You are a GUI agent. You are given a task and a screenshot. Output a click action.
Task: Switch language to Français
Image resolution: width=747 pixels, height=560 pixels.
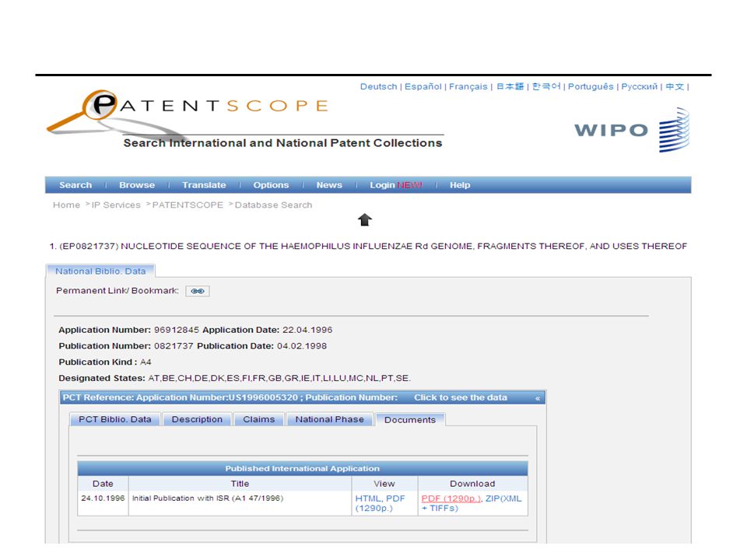tap(468, 86)
